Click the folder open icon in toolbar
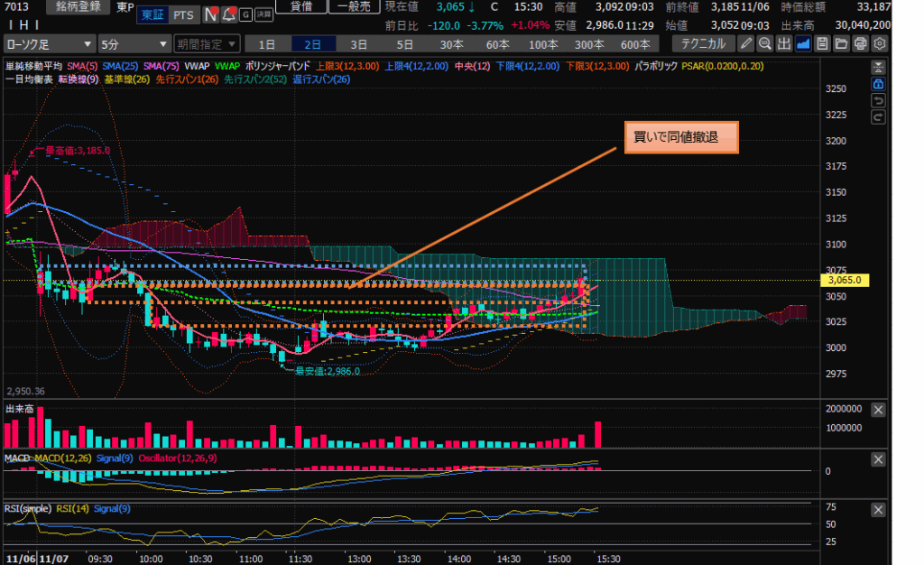The image size is (924, 565). coord(841,43)
